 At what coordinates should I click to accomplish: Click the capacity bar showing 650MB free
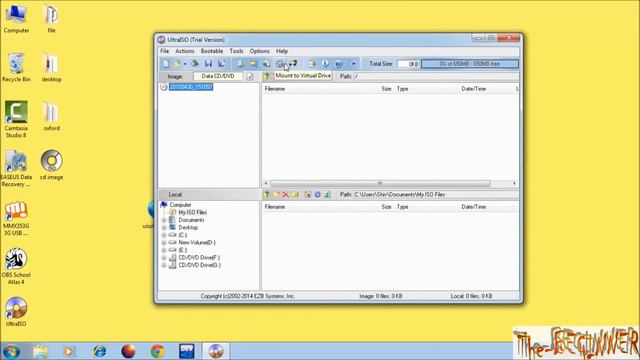[470, 64]
